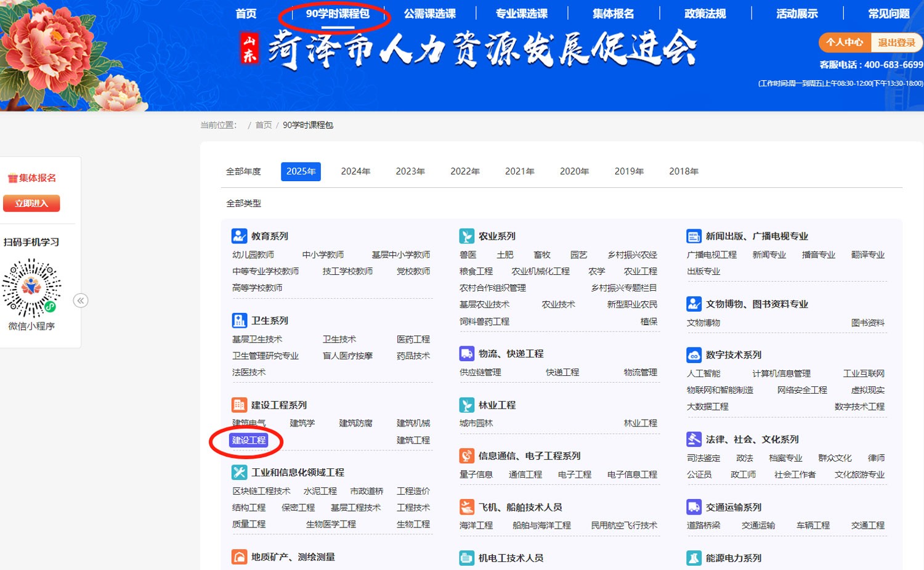The height and width of the screenshot is (570, 924).
Task: Click the 人工智能 course link
Action: (x=703, y=373)
